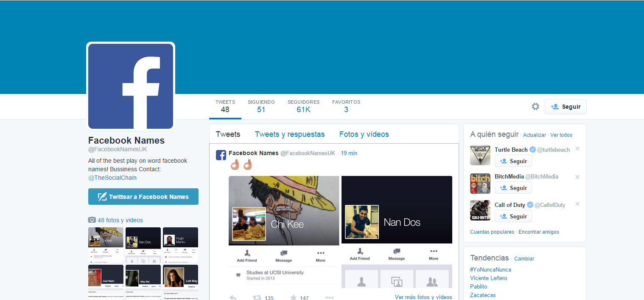This screenshot has height=300, width=644.
Task: Open the Fotos y vídeos tab
Action: click(364, 134)
